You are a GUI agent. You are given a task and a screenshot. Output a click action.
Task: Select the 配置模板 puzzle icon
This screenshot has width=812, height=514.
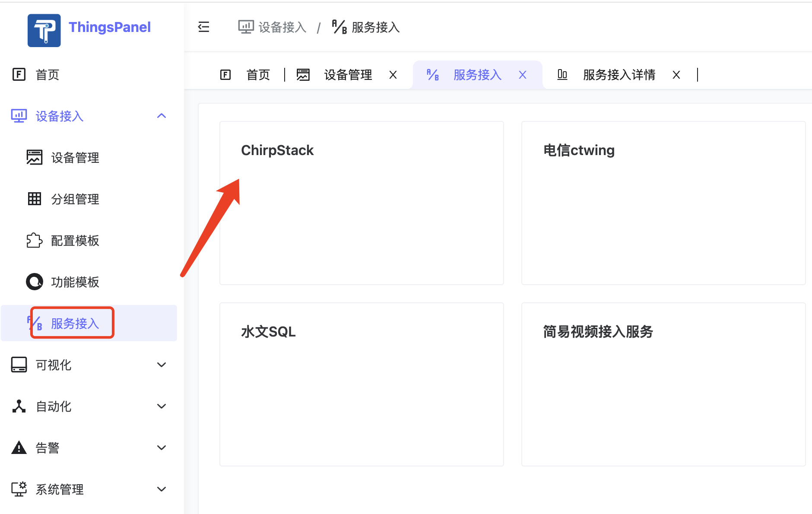(x=34, y=240)
